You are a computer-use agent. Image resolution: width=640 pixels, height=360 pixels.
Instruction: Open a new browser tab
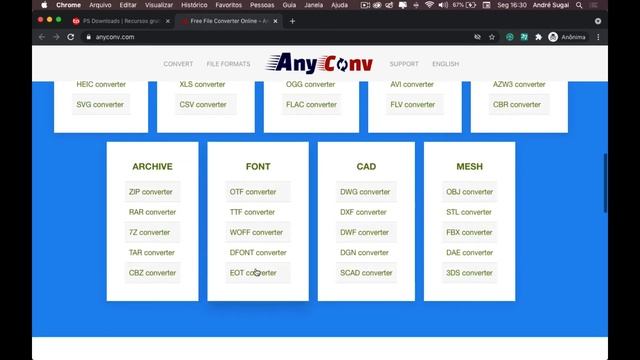point(292,21)
